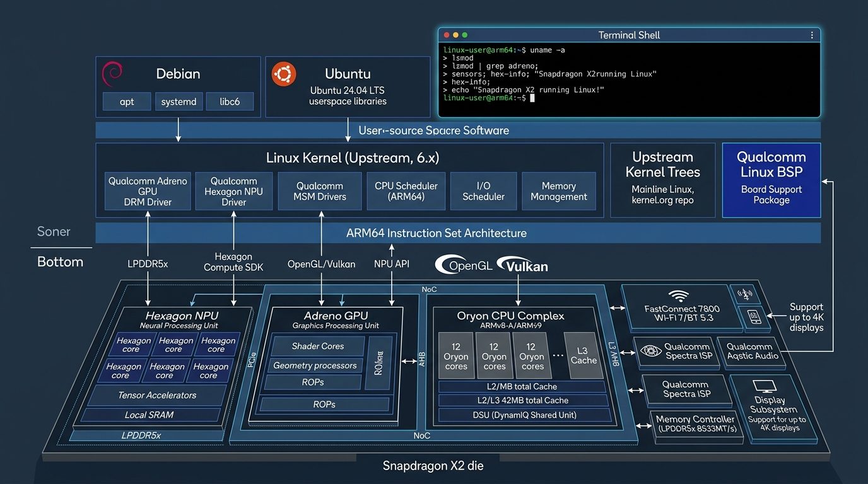Click the User-source Spacre Software bar

458,130
